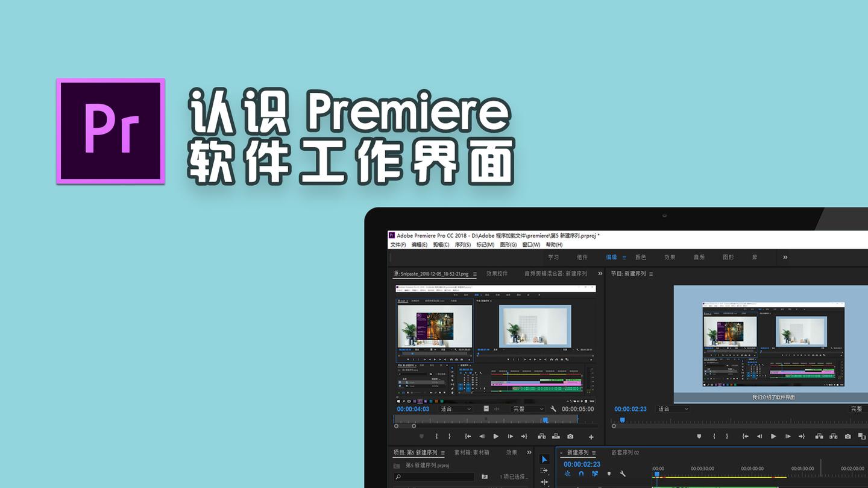This screenshot has width=868, height=488.
Task: Open the 窗口(W) menu
Action: pos(531,245)
